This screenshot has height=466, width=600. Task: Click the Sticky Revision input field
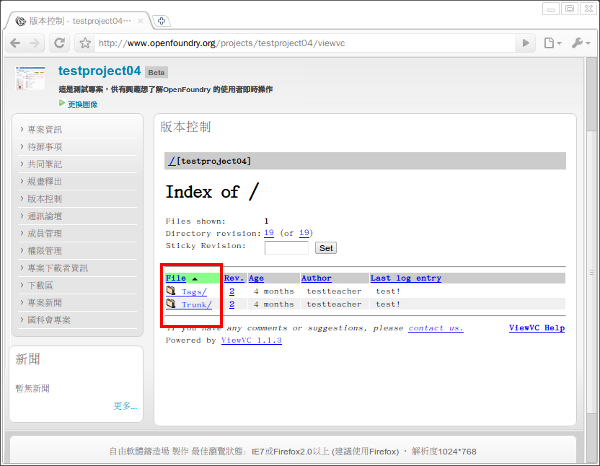click(x=286, y=248)
